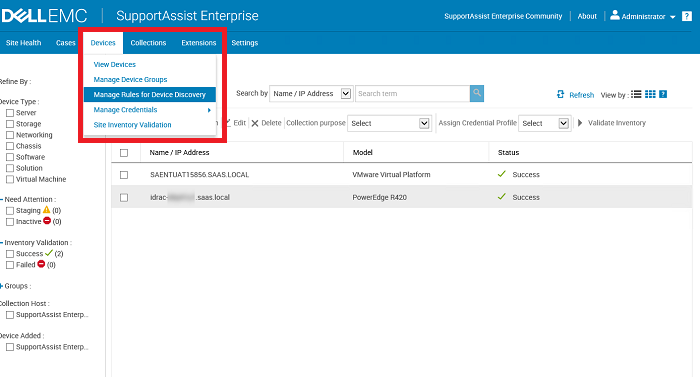Collapse the Inventory Validation section
This screenshot has height=377, width=700.
(1, 243)
